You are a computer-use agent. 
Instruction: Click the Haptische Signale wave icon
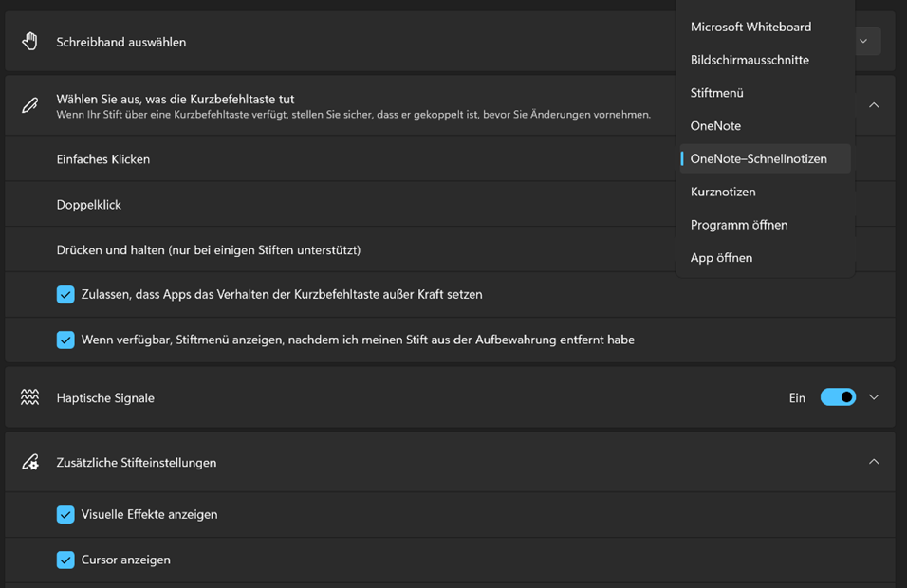coord(30,397)
